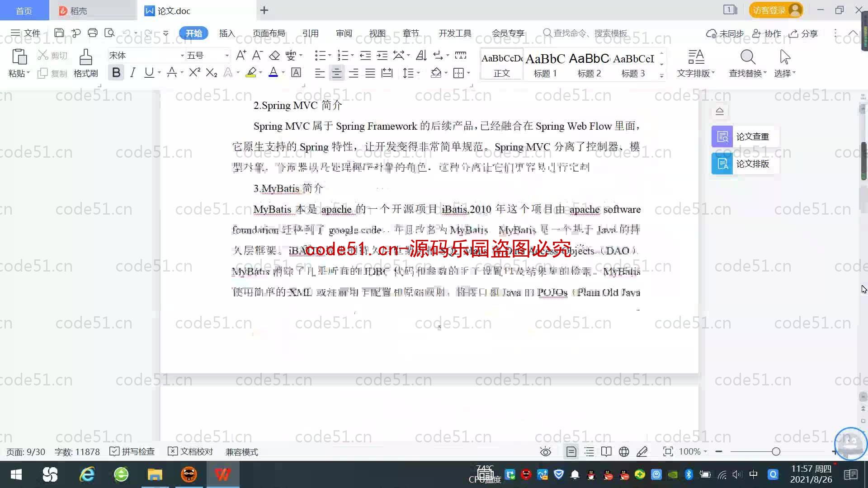Open line spacing dropdown
868x488 pixels.
[x=411, y=73]
